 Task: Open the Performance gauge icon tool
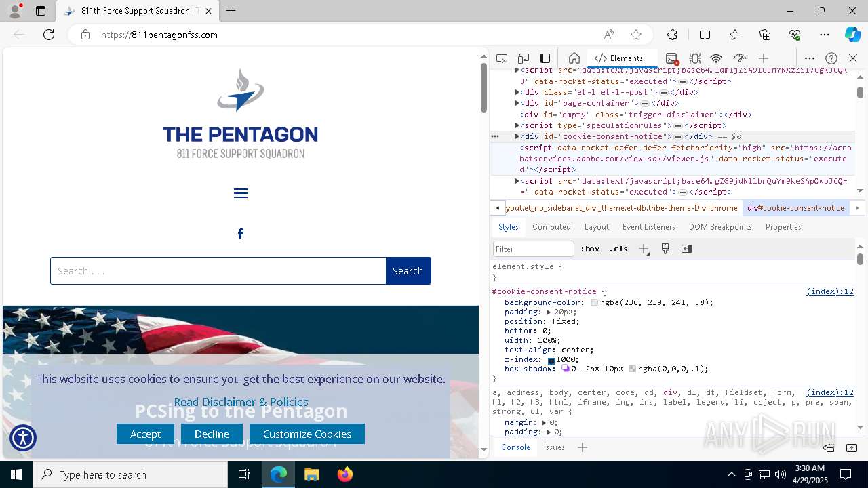[740, 58]
